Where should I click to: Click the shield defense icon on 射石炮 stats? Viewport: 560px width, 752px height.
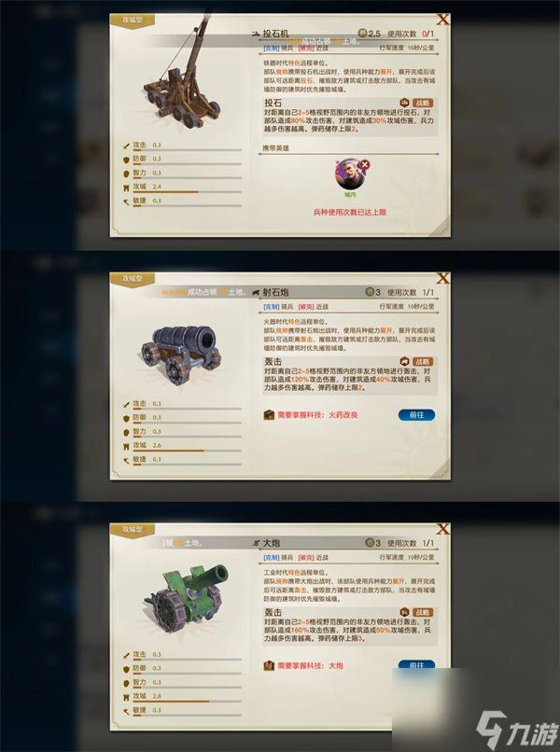(126, 418)
